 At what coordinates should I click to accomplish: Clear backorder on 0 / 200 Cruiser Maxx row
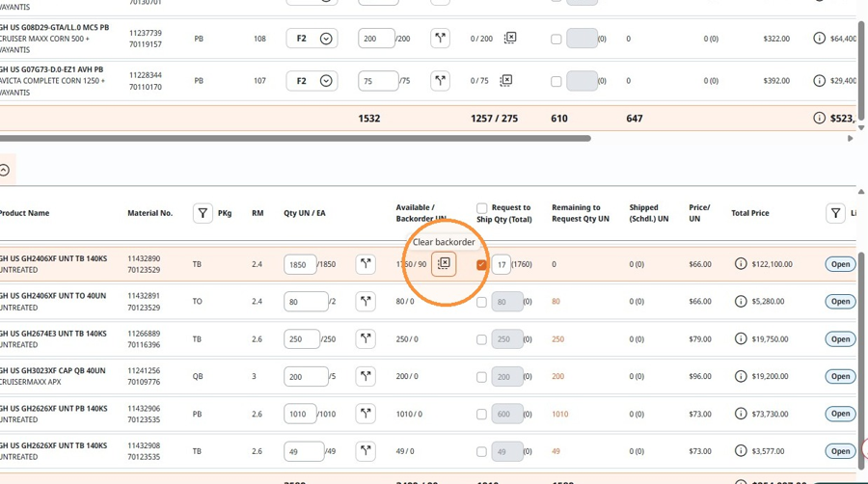click(510, 39)
